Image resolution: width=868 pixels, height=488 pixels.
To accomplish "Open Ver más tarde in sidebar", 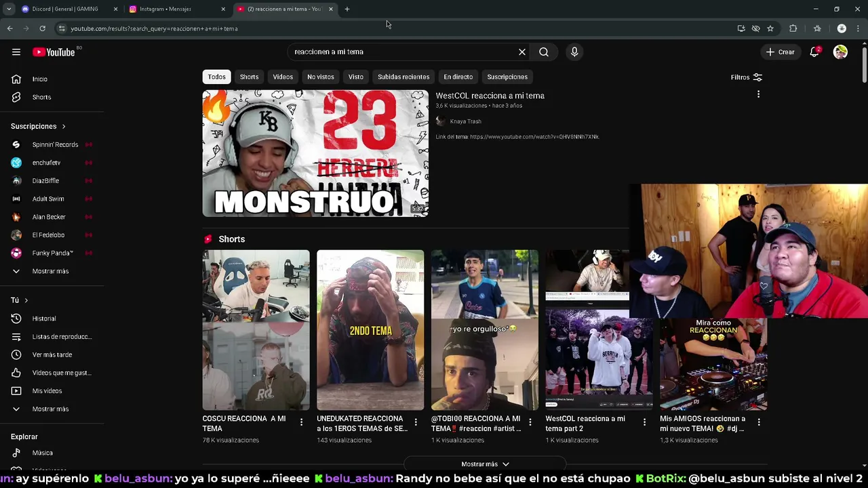I will click(x=52, y=354).
